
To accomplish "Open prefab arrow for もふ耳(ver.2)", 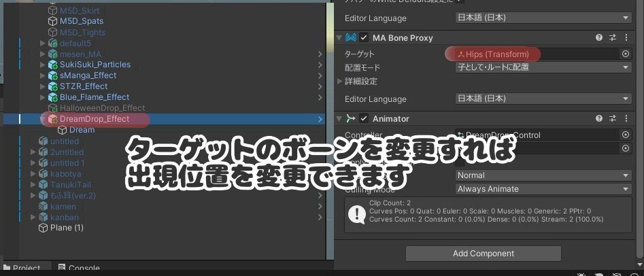I will 320,196.
